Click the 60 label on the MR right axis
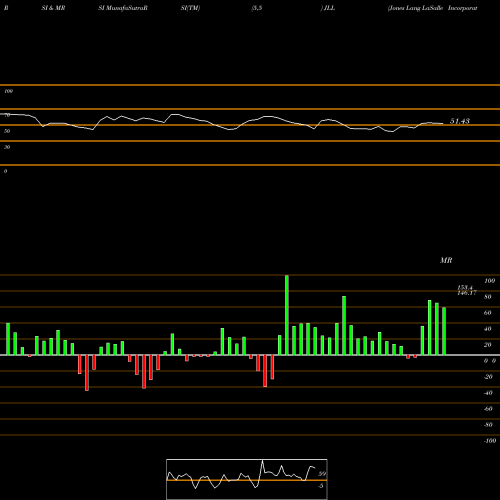 click(x=488, y=313)
